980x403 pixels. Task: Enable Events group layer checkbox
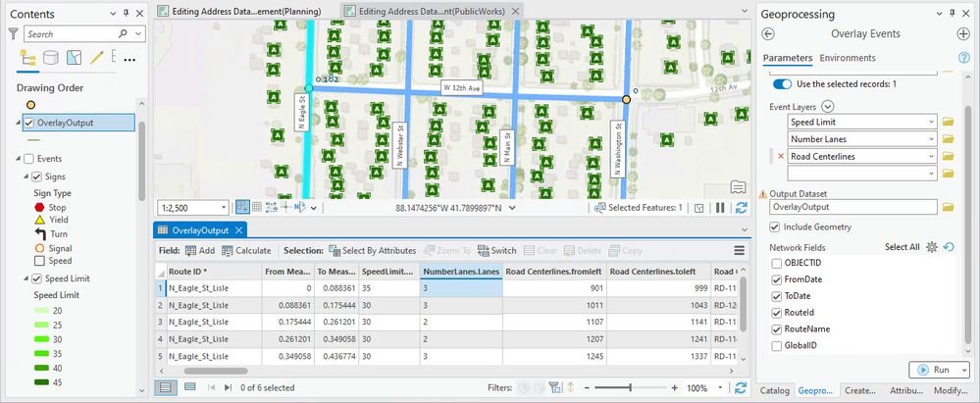point(28,159)
